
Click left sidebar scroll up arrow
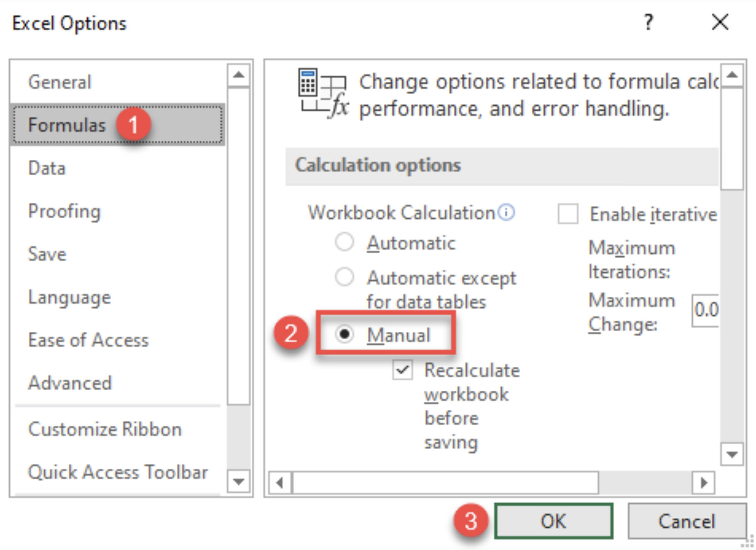click(x=239, y=75)
